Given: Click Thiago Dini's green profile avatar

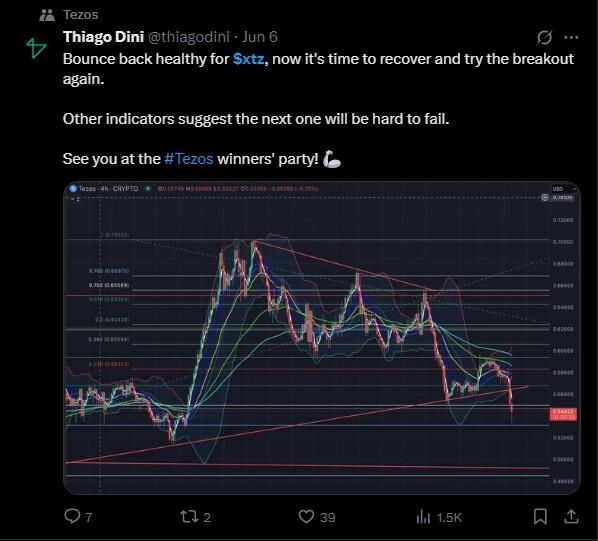Looking at the screenshot, I should point(36,48).
